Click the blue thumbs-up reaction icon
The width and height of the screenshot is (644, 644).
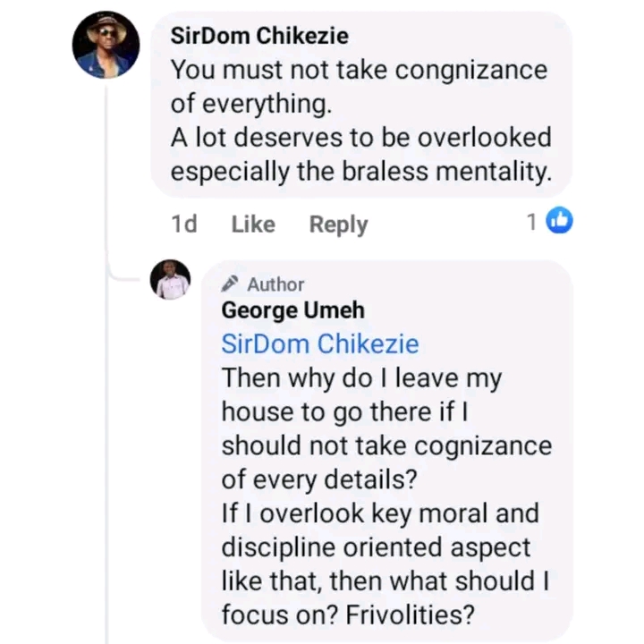[559, 222]
